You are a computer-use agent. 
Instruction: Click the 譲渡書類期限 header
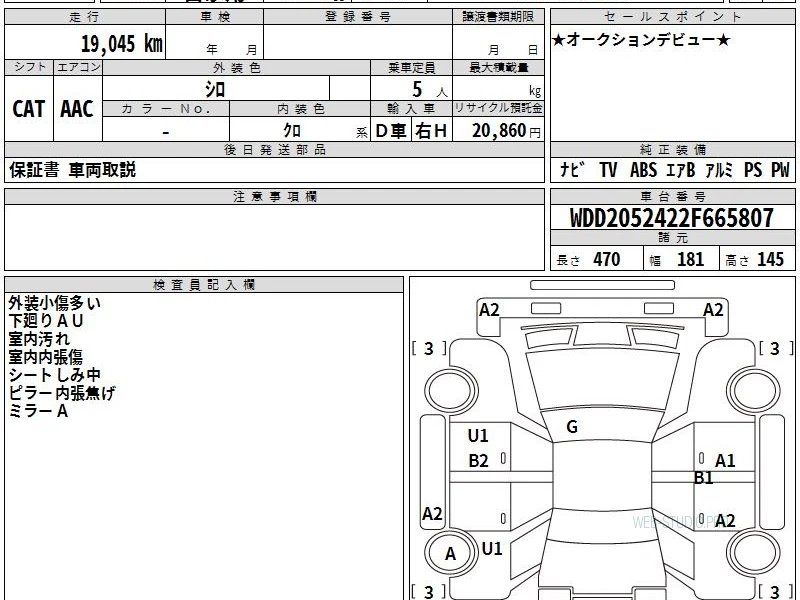(498, 17)
